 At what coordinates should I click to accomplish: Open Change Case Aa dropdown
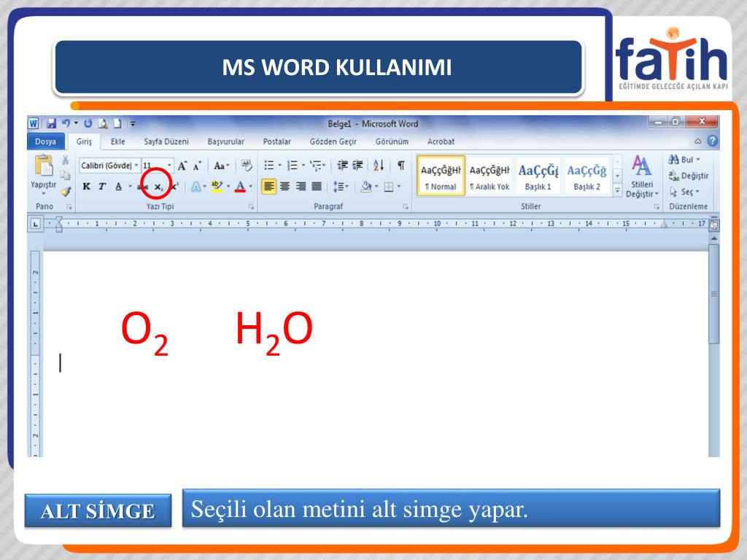222,166
